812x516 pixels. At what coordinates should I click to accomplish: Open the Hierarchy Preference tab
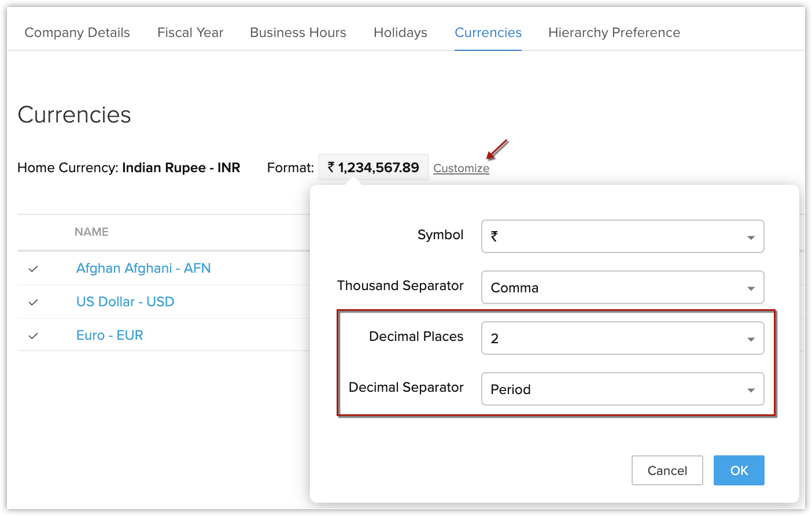[614, 33]
